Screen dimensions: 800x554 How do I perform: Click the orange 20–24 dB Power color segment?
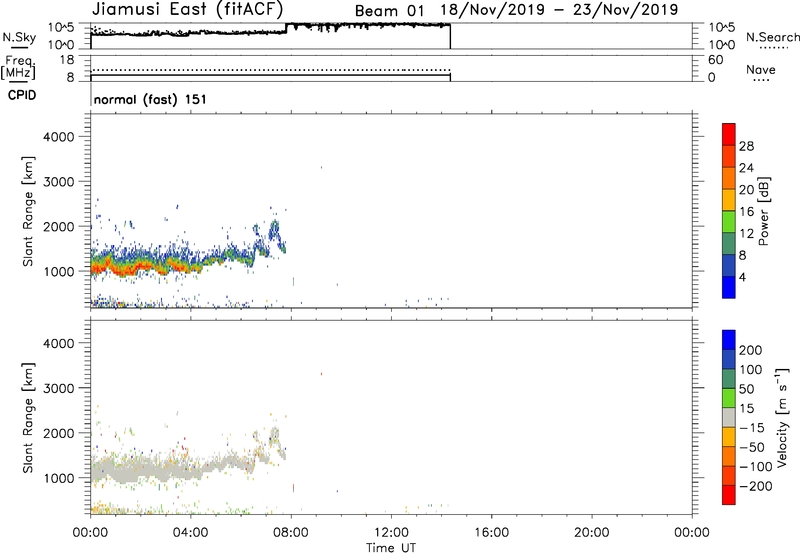pos(729,178)
